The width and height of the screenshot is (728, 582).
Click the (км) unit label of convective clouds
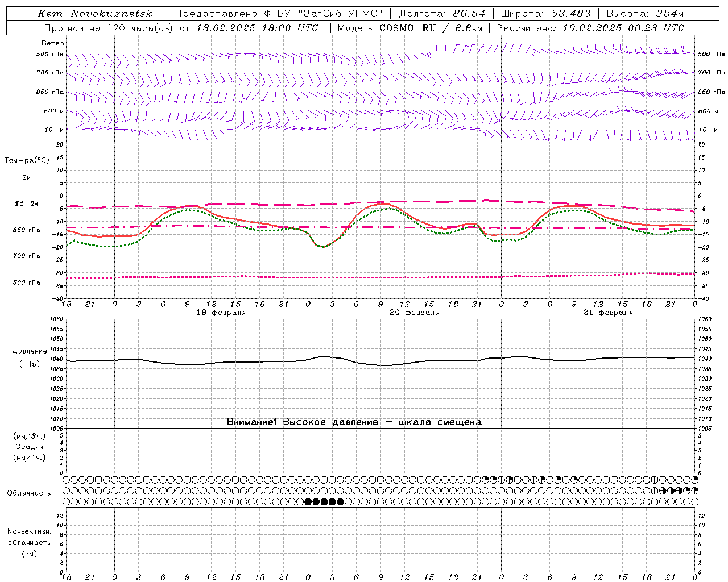pyautogui.click(x=30, y=554)
